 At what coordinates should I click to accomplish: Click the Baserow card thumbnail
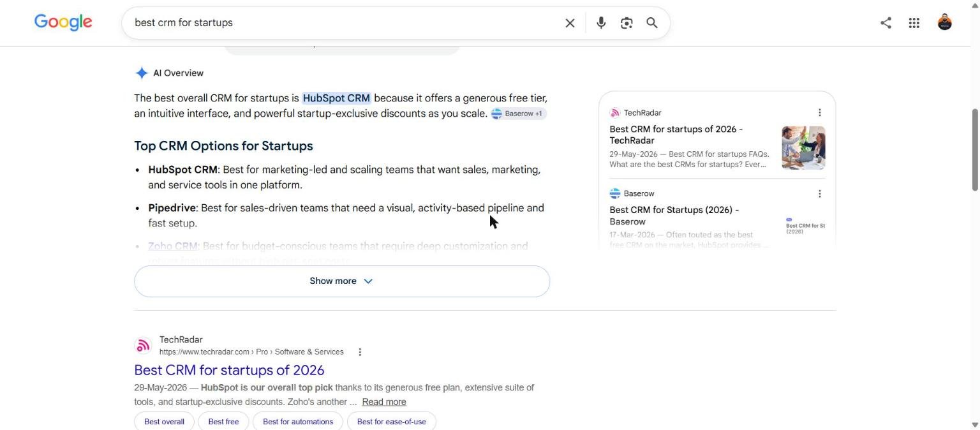pos(805,226)
